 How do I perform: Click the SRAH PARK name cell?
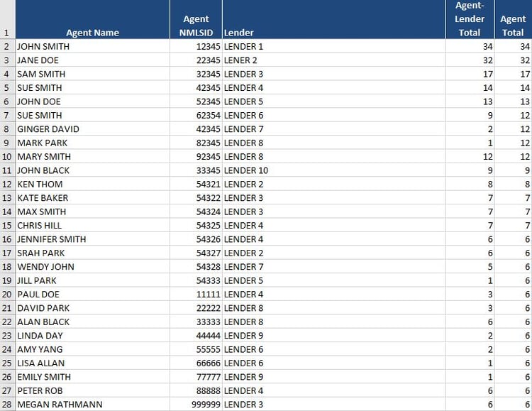(x=92, y=253)
